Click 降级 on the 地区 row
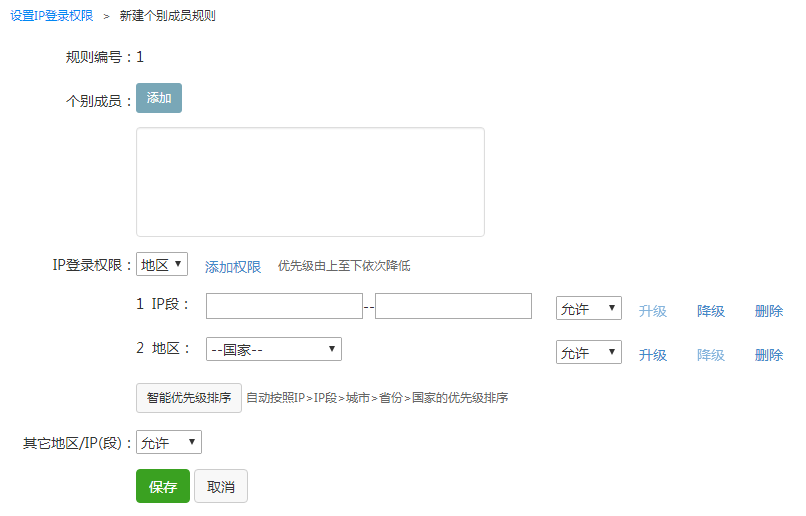The width and height of the screenshot is (806, 516). [x=711, y=355]
